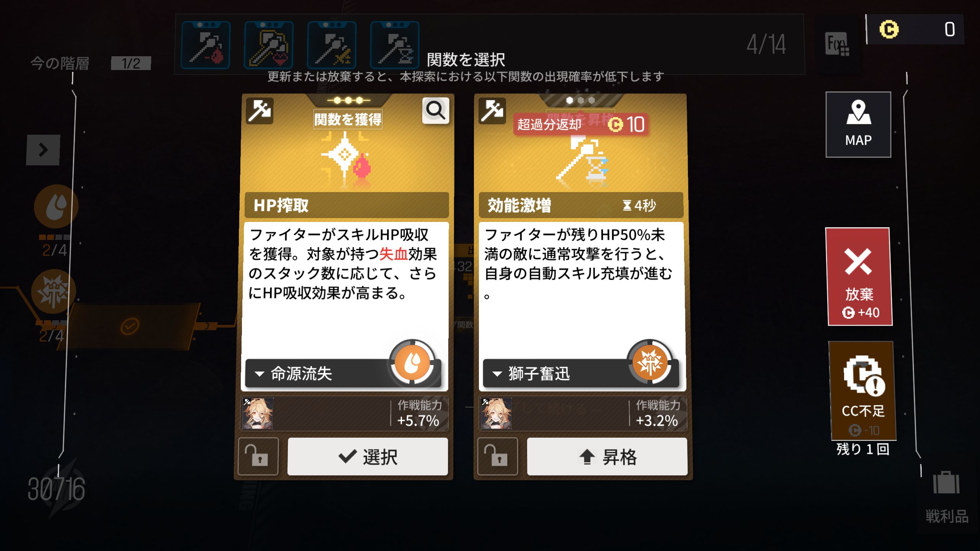Select the blood drop set icon on the sidebar

coord(56,207)
